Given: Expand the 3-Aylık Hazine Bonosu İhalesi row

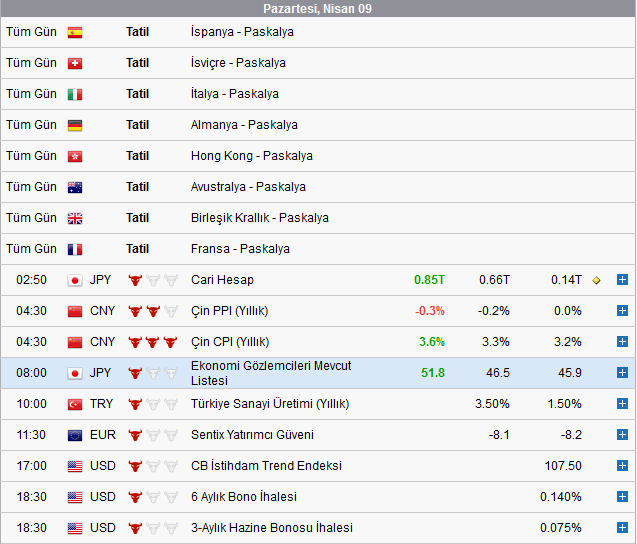Looking at the screenshot, I should [622, 528].
